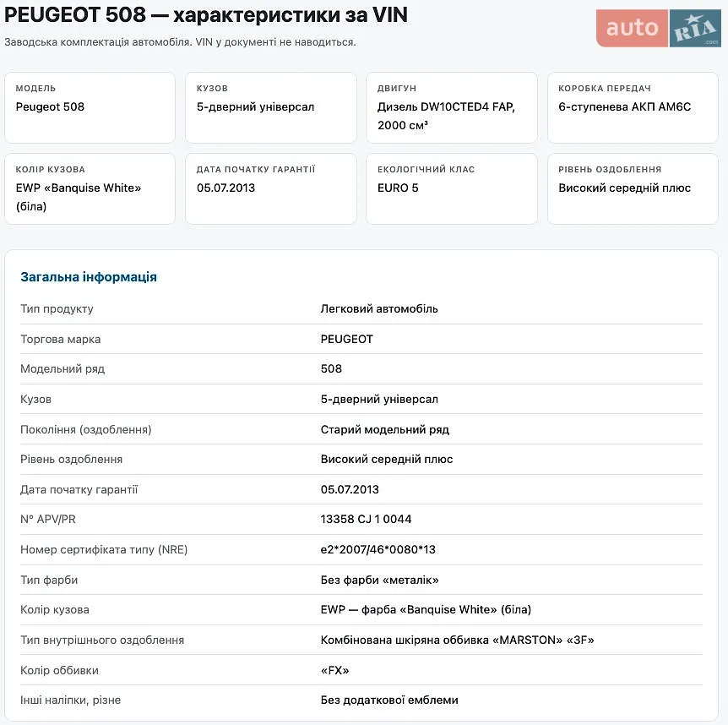Click the Екологічний клас EURO 5 card
The image size is (728, 725).
(x=452, y=189)
